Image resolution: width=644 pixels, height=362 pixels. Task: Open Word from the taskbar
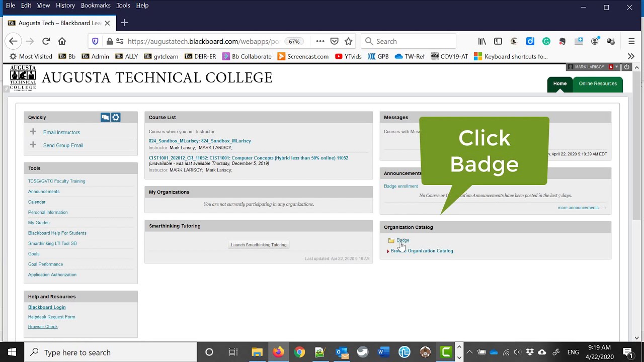[x=384, y=352]
